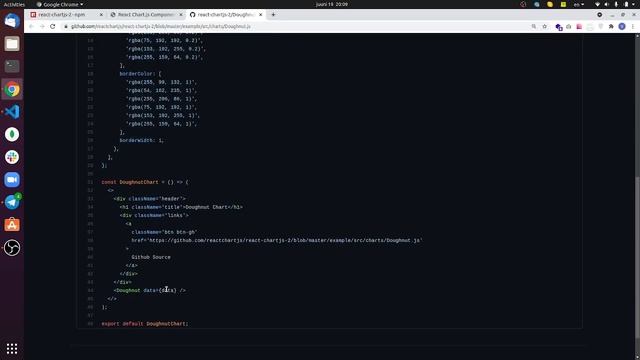The width and height of the screenshot is (640, 360).
Task: Open the zoom magnifier in address bar
Action: (533, 26)
